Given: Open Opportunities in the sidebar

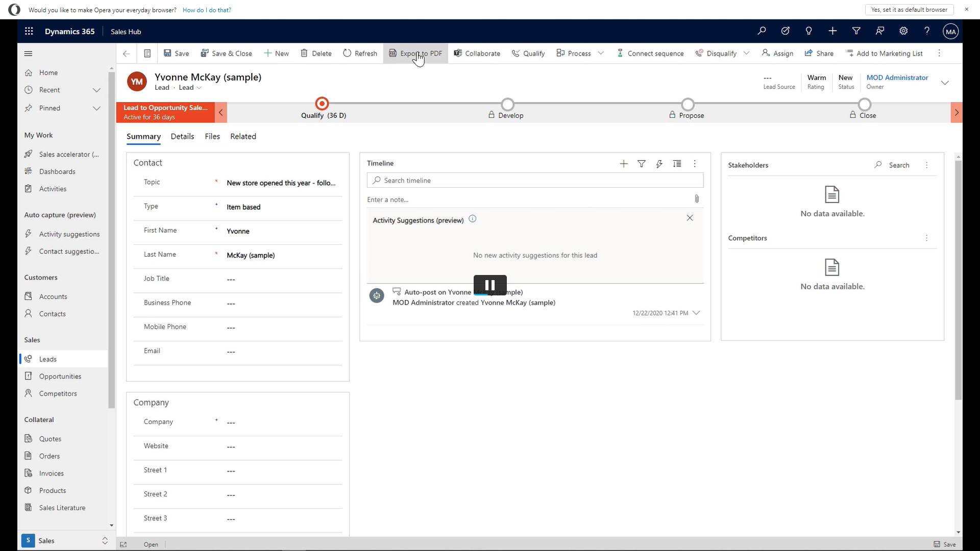Looking at the screenshot, I should click(60, 377).
